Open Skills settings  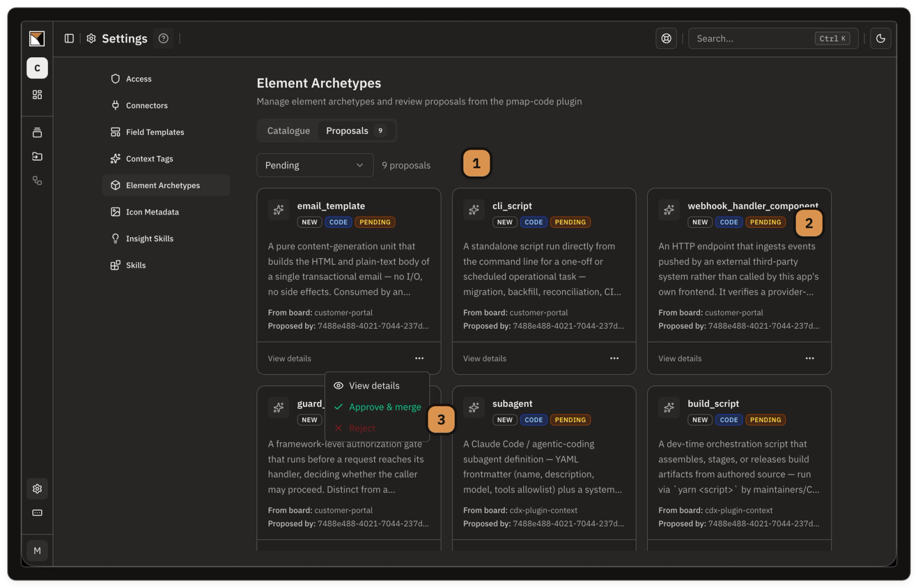click(x=166, y=265)
